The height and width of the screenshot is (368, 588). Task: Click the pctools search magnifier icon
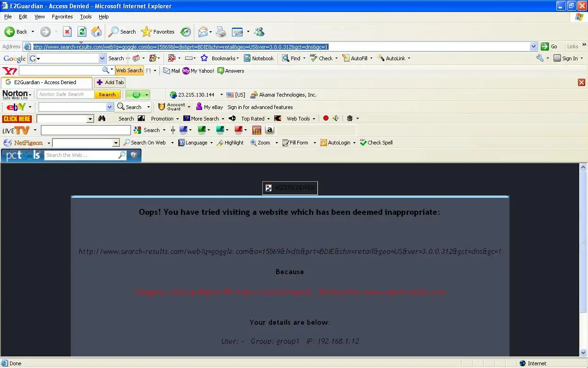coord(122,155)
